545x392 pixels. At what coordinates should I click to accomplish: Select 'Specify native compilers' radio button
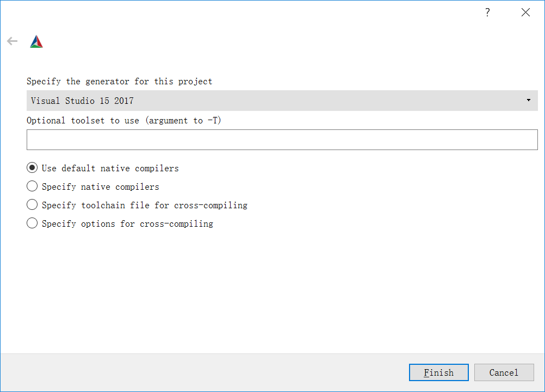coord(32,186)
